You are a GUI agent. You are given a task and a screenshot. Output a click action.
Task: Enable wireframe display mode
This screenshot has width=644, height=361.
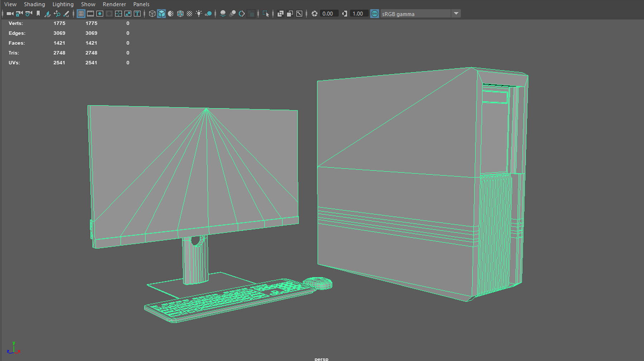point(152,14)
